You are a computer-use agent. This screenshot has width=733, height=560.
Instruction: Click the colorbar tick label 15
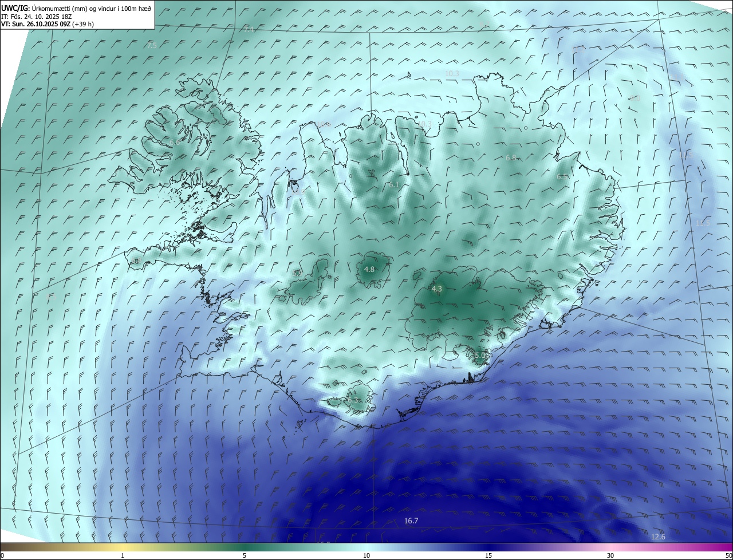click(x=488, y=555)
